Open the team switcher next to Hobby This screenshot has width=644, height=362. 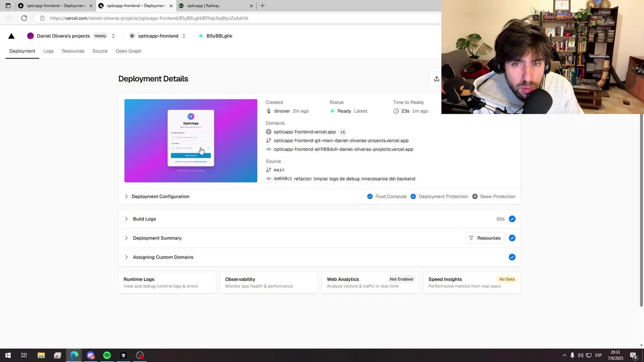(113, 36)
